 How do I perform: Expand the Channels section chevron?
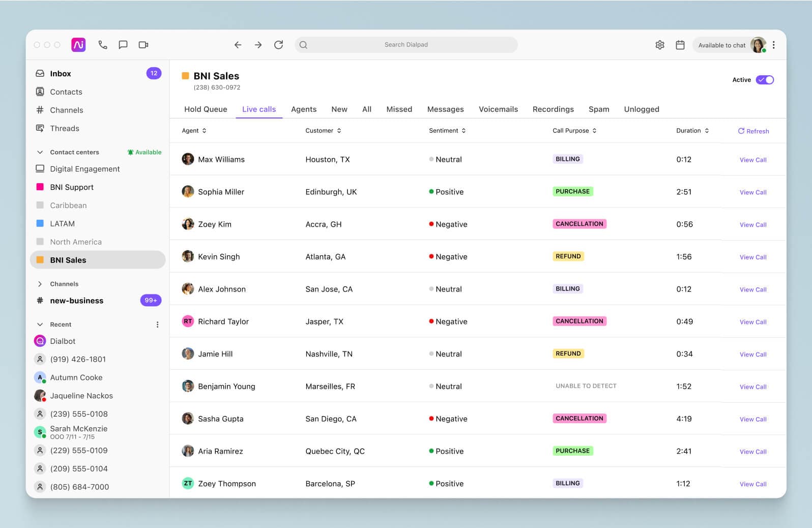tap(40, 284)
